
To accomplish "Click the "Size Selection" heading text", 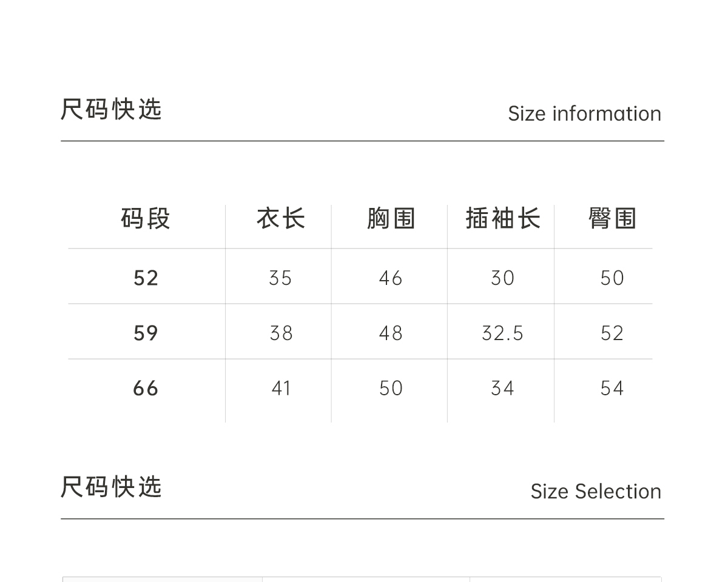I will coord(596,491).
